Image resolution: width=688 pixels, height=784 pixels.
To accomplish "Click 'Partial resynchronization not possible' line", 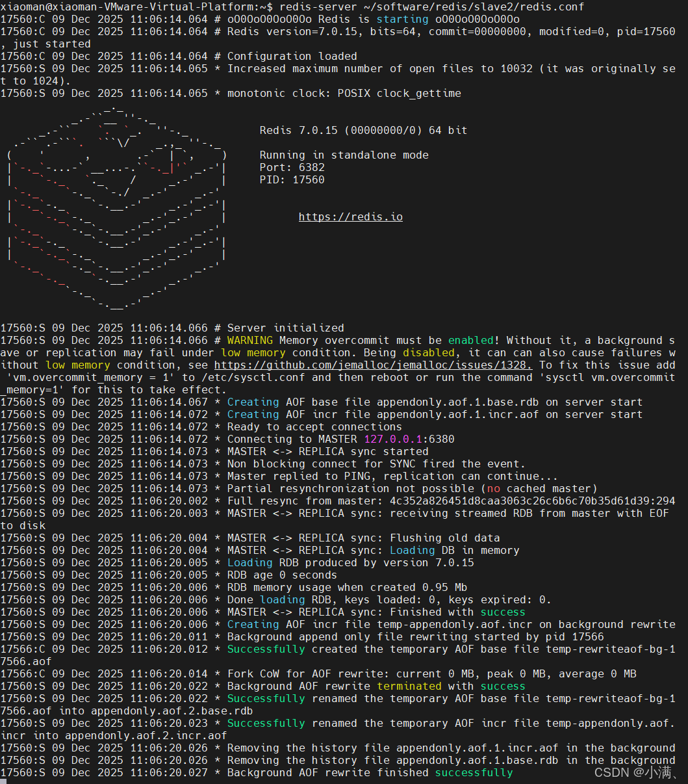I will point(299,488).
